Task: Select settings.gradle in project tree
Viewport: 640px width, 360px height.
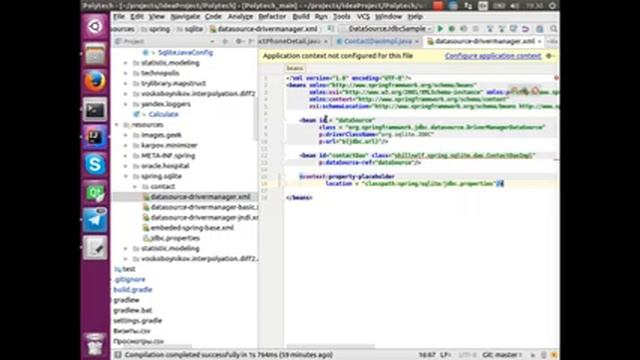Action: (x=138, y=321)
